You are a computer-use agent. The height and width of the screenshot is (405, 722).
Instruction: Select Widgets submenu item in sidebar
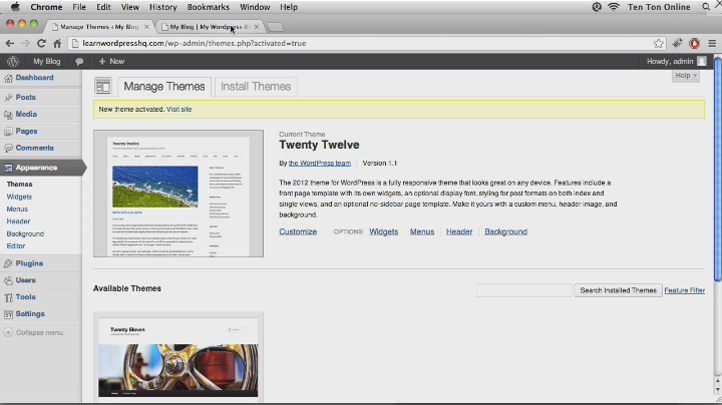(19, 197)
